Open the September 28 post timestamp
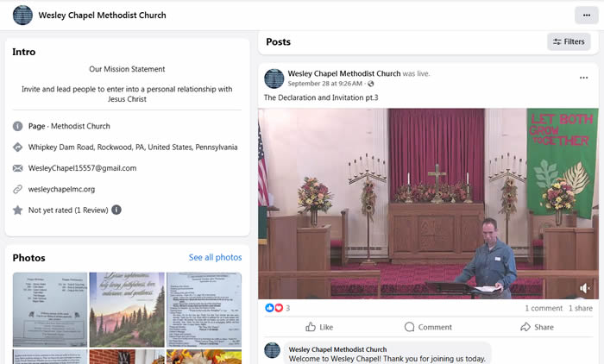This screenshot has height=364, width=604. [x=326, y=85]
